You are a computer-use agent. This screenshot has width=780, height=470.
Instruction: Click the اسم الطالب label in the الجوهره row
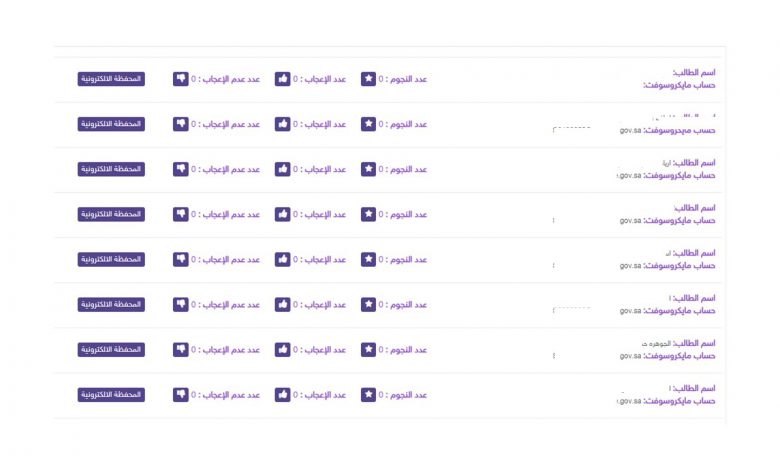coord(694,343)
